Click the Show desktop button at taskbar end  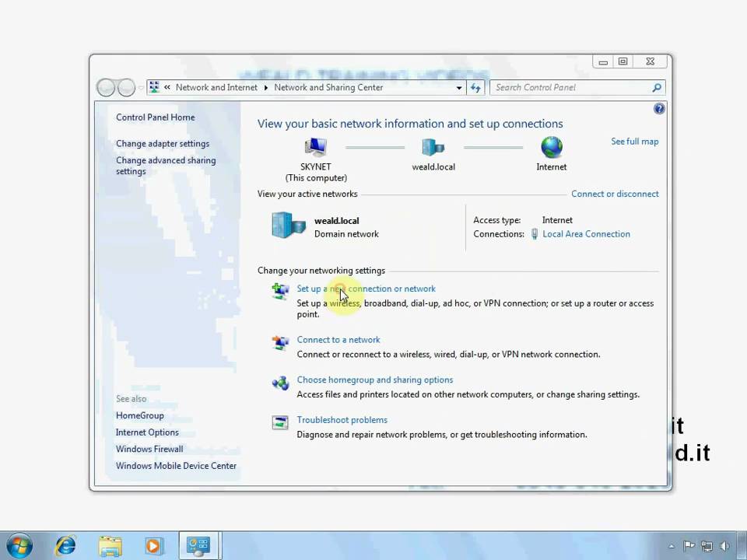coord(742,546)
